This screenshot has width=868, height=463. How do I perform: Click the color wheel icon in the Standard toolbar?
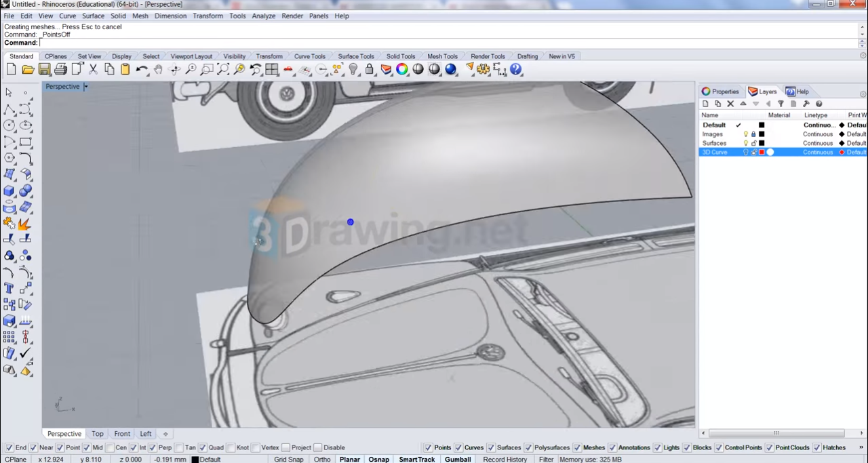pos(402,69)
